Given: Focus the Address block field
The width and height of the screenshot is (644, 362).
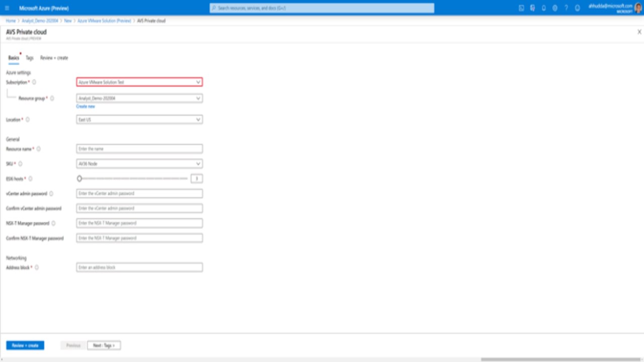Looking at the screenshot, I should tap(139, 267).
